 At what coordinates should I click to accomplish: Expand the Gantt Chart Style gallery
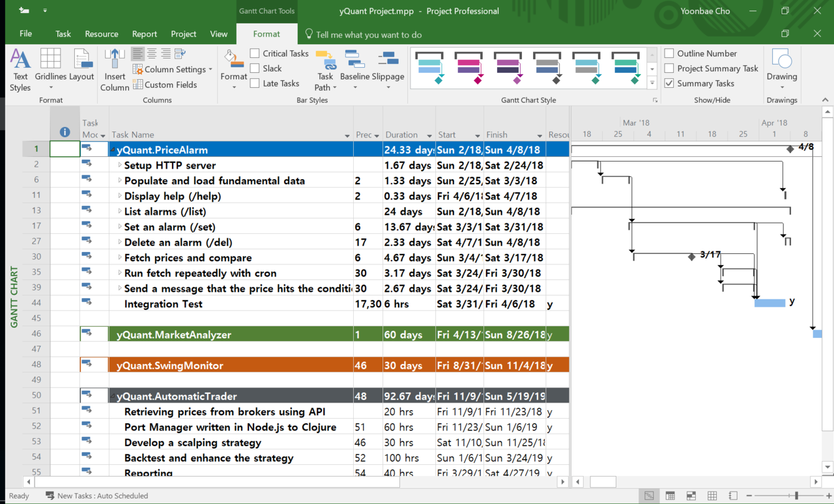coord(652,83)
